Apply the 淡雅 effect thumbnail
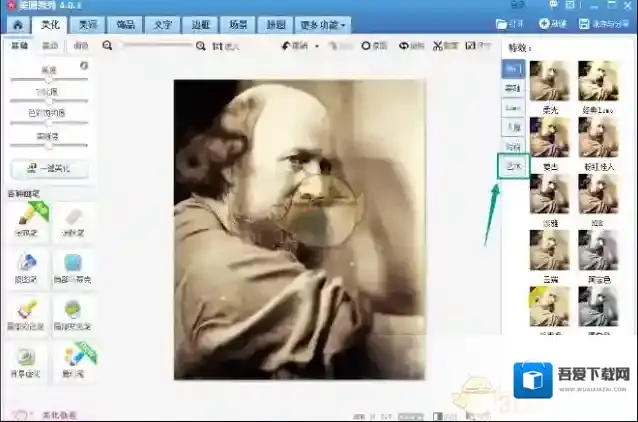 click(550, 194)
